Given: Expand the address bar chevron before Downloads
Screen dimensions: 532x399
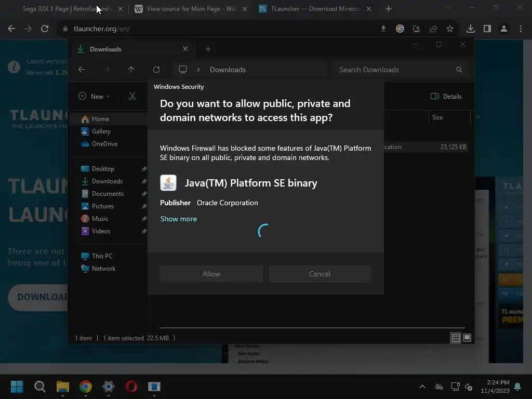Looking at the screenshot, I should tap(198, 70).
